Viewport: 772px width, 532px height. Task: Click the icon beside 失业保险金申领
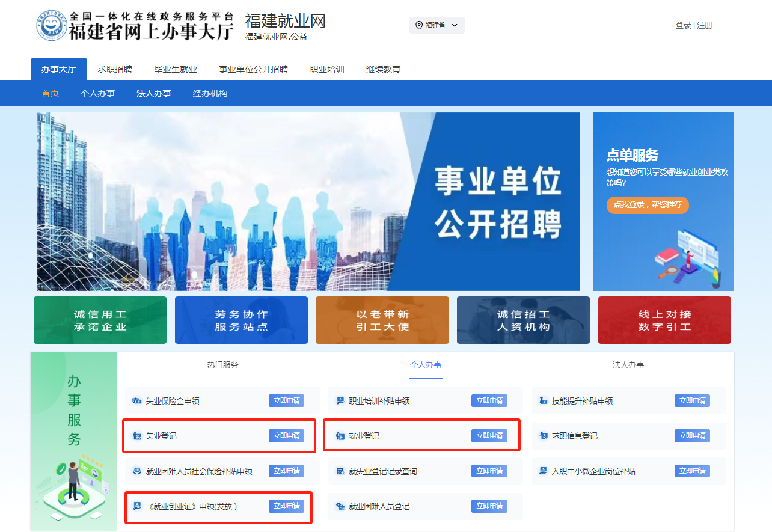[137, 401]
